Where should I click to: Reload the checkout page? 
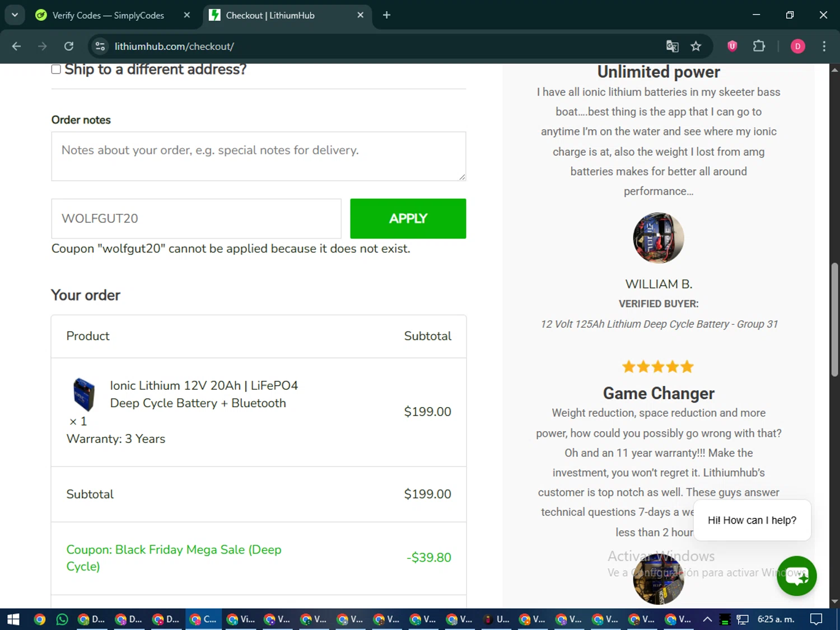69,46
